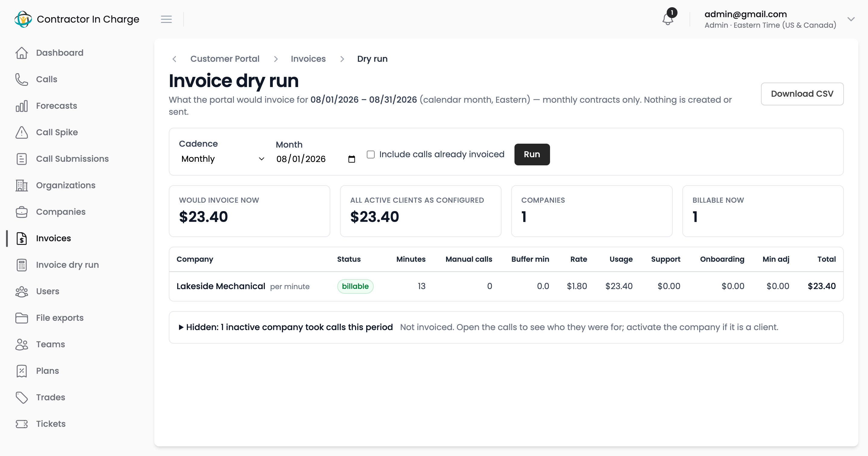Follow the Customer Portal breadcrumb link
This screenshot has height=456, width=868.
coord(225,59)
